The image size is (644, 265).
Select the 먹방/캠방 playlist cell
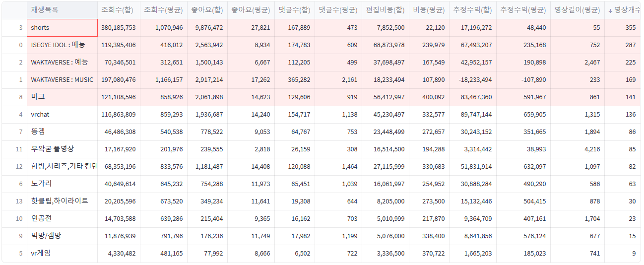[62, 236]
